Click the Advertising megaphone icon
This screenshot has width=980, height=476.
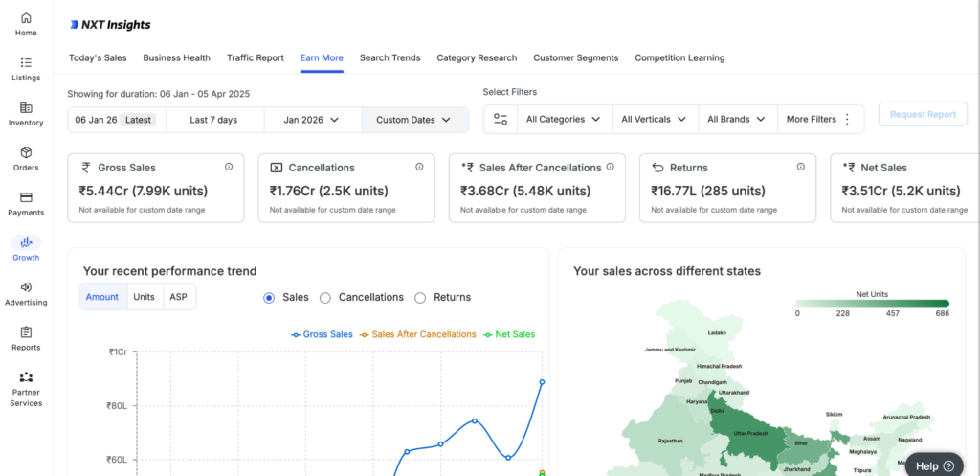point(26,287)
